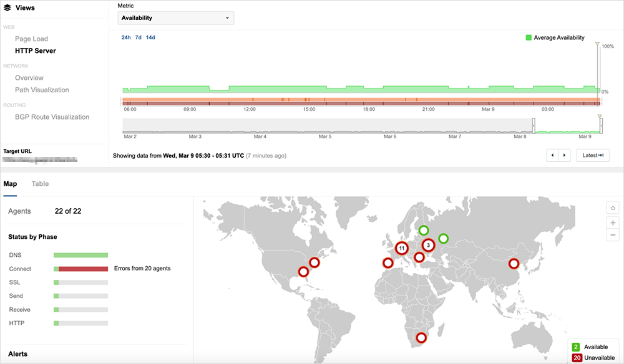Select the South Africa unavailable agent marker
The height and width of the screenshot is (364, 624).
421,338
